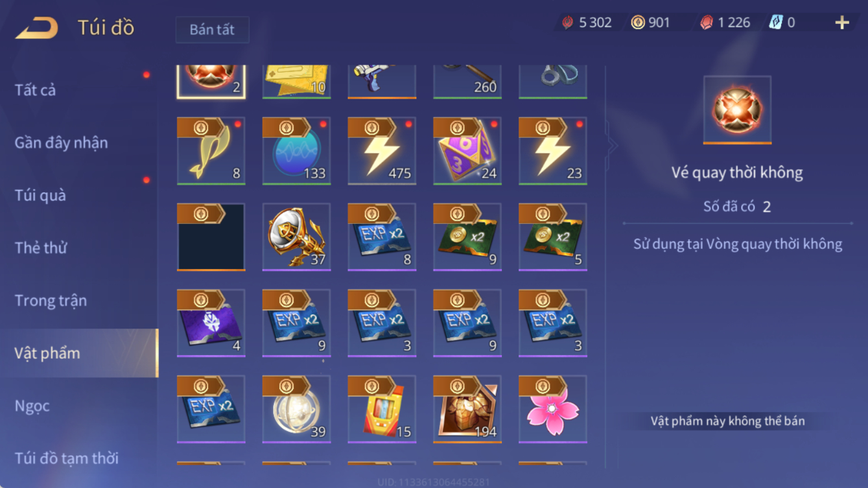This screenshot has height=488, width=868.
Task: Select the empty dark item slot
Action: [x=211, y=237]
